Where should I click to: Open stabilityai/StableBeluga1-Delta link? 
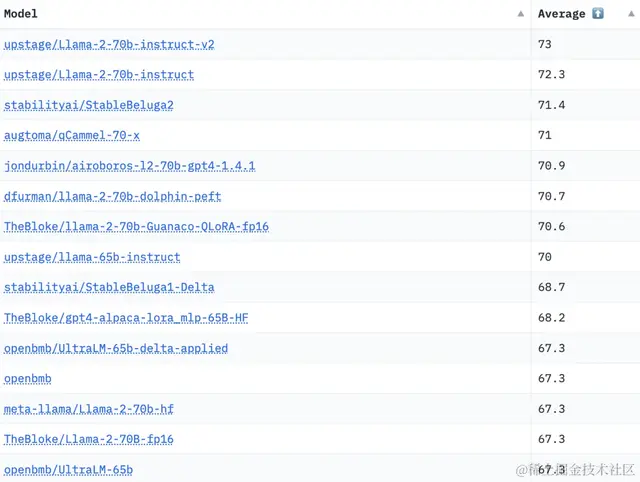tap(109, 287)
